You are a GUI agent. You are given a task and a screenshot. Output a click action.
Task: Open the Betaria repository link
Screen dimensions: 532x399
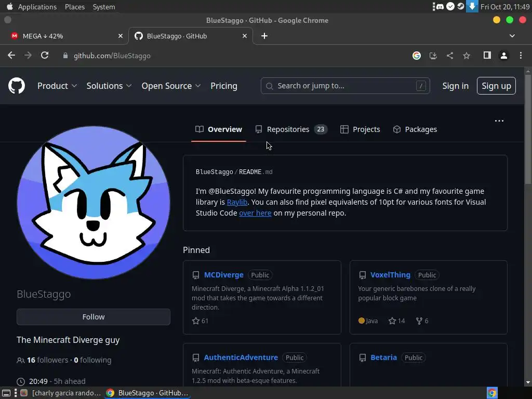[383, 357]
